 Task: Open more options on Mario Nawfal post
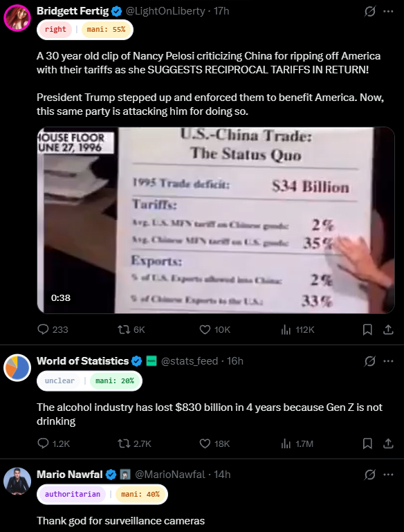[388, 475]
